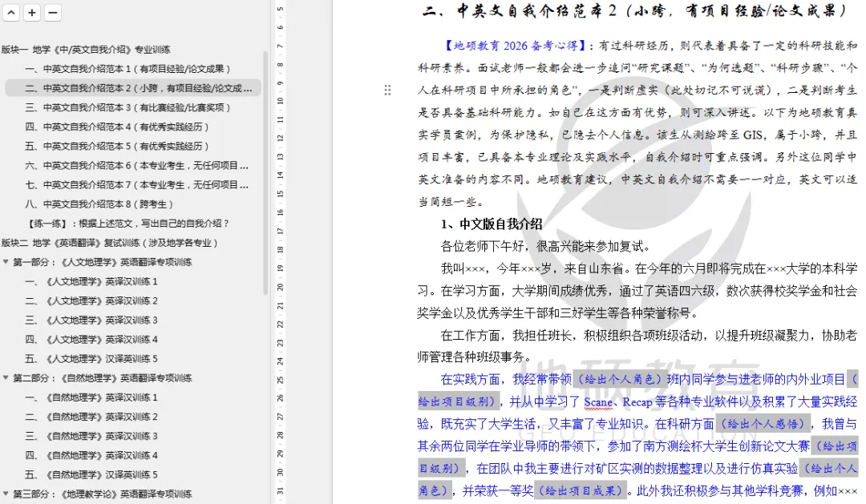866x504 pixels.
Task: Open 四、《自然地理学》英译汉训练4
Action: (91, 455)
